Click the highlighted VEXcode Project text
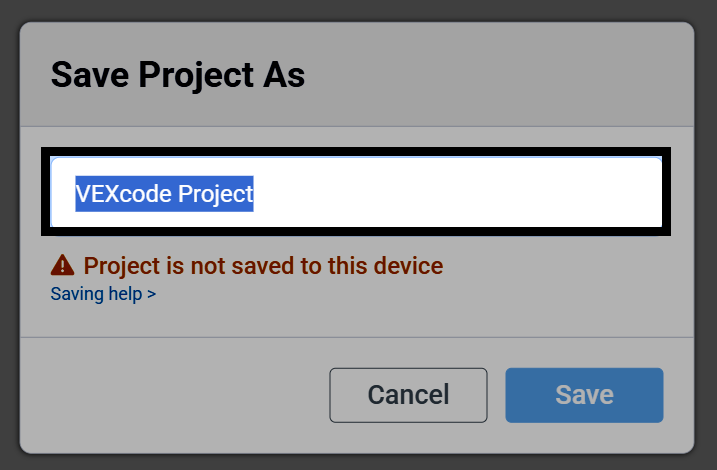 pos(164,194)
